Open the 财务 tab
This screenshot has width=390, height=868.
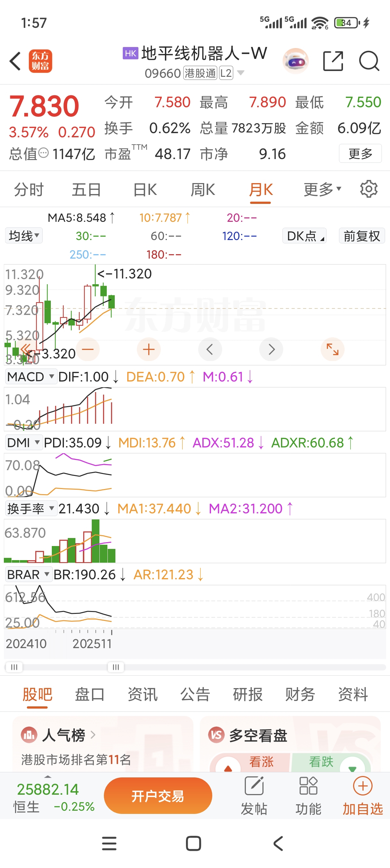click(300, 695)
